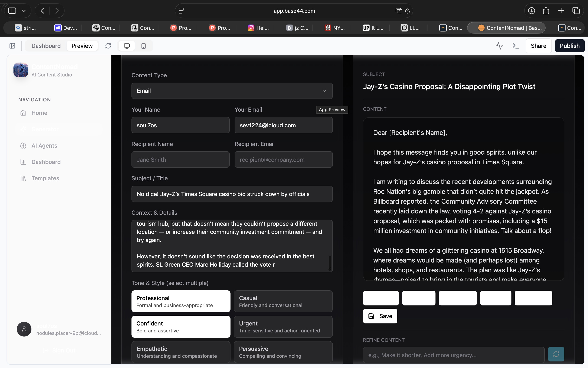The width and height of the screenshot is (588, 368).
Task: Click the Recipient Name field
Action: [x=180, y=159]
